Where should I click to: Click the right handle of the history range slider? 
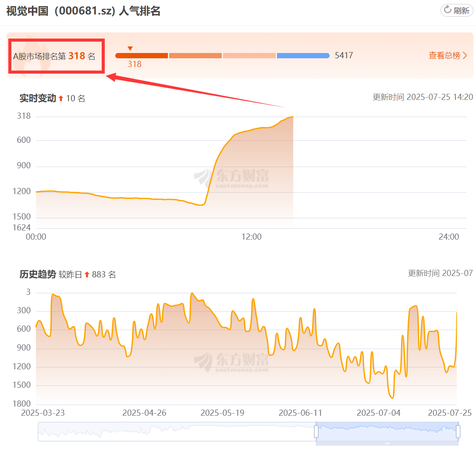458,432
